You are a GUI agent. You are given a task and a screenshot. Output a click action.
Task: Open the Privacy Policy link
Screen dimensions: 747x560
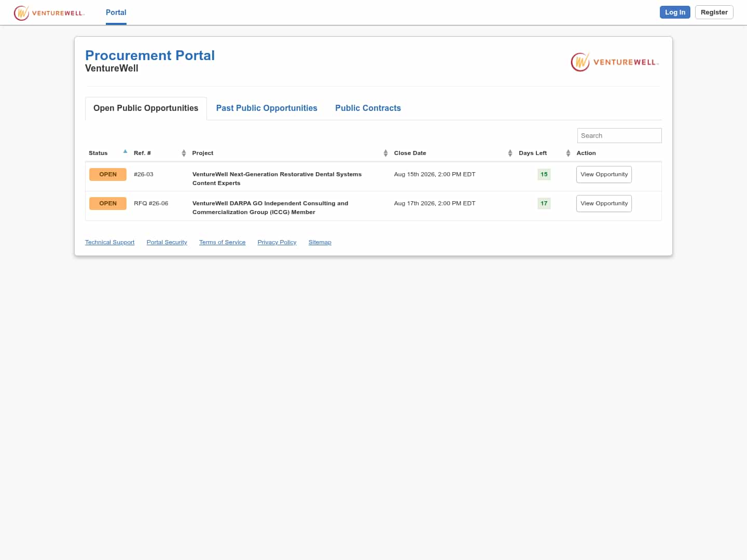[x=277, y=243]
